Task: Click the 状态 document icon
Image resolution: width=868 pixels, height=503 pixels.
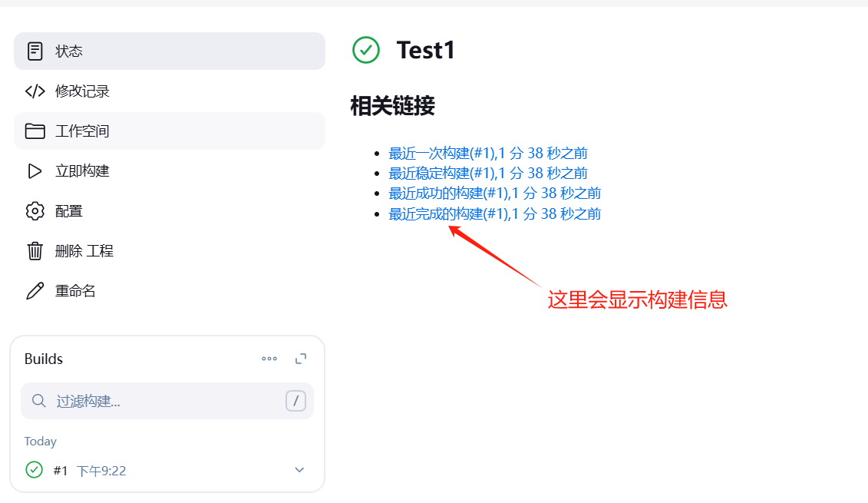Action: [35, 51]
